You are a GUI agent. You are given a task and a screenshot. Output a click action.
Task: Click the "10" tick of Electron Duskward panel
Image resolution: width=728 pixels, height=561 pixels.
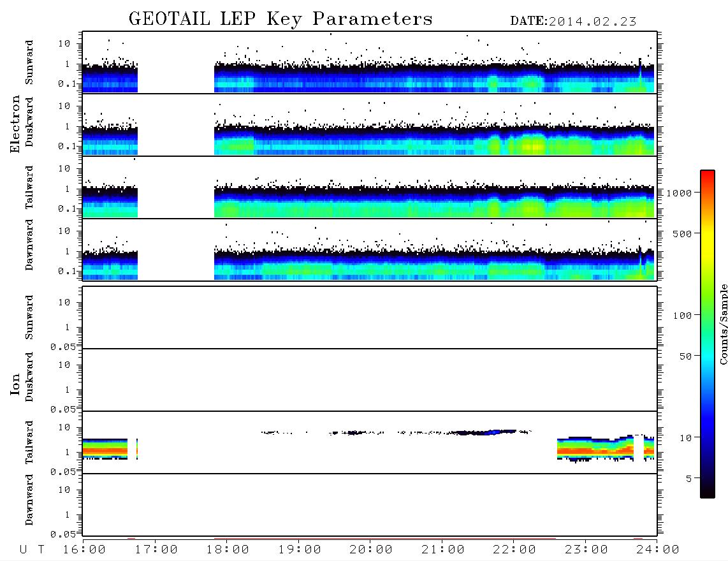(x=64, y=106)
